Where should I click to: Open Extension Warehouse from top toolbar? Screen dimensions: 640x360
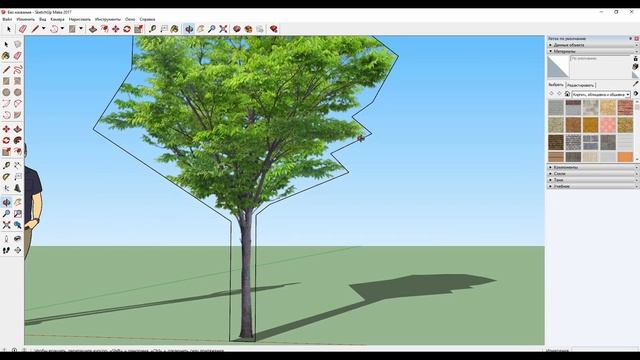[248, 29]
